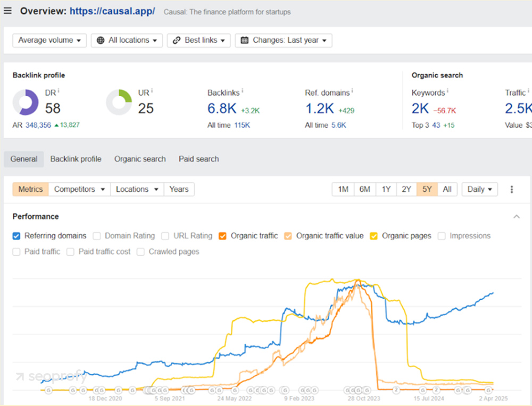The image size is (532, 406).
Task: Set chart range to All
Action: [x=447, y=189]
